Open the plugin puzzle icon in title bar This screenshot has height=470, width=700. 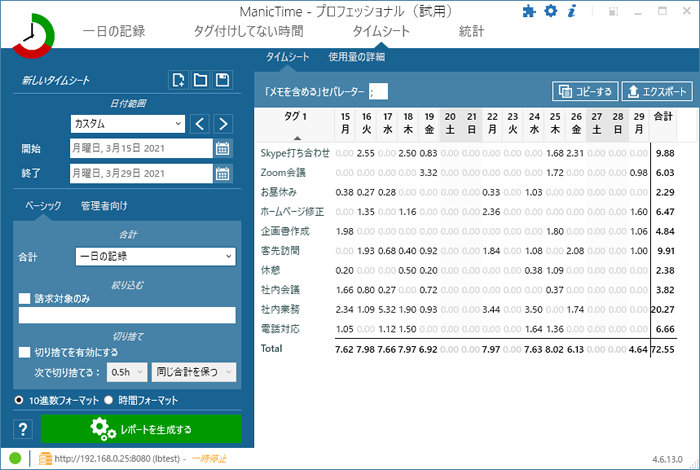pos(529,12)
